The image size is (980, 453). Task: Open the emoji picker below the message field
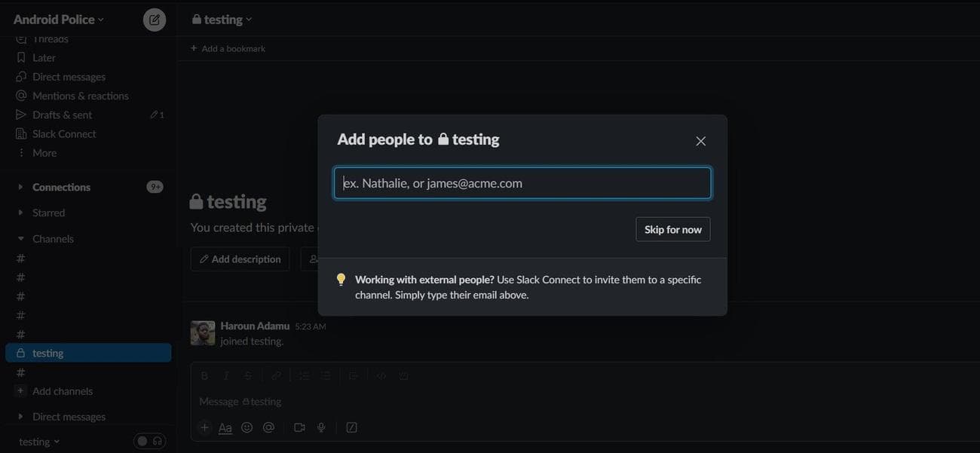[247, 427]
